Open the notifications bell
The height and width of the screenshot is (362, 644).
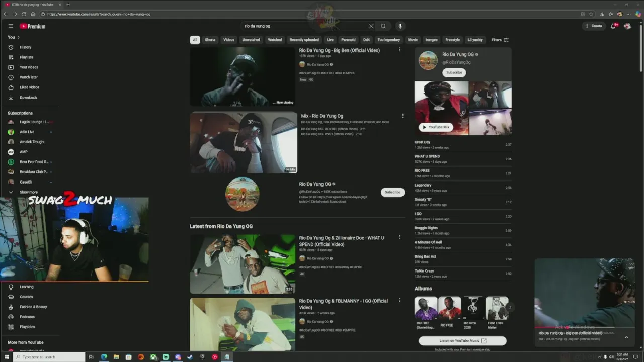click(614, 26)
